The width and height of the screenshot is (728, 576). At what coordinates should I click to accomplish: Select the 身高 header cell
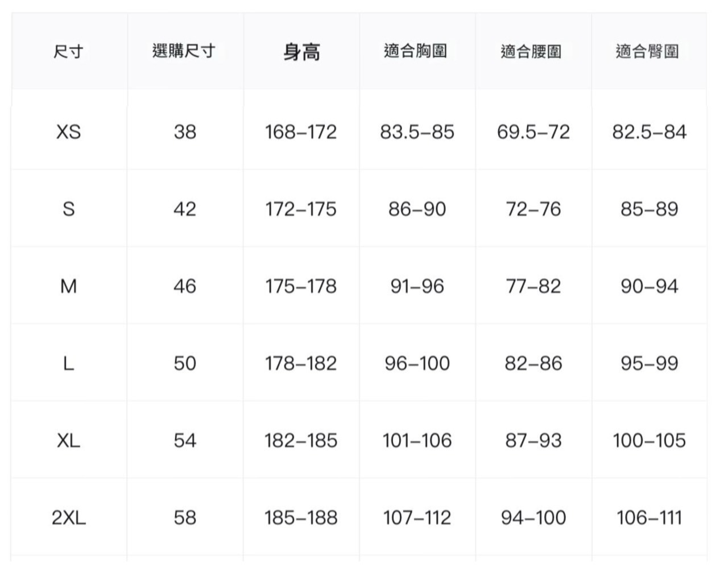click(301, 52)
